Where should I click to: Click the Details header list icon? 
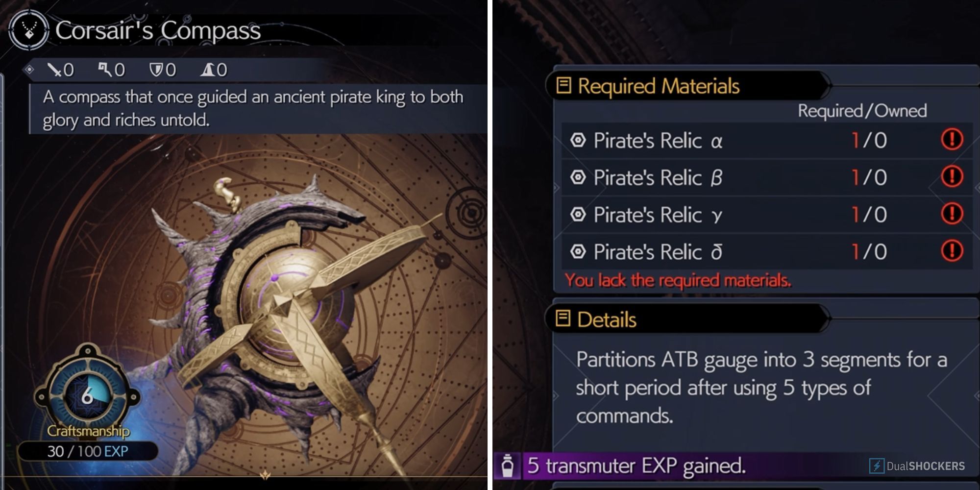[x=563, y=319]
